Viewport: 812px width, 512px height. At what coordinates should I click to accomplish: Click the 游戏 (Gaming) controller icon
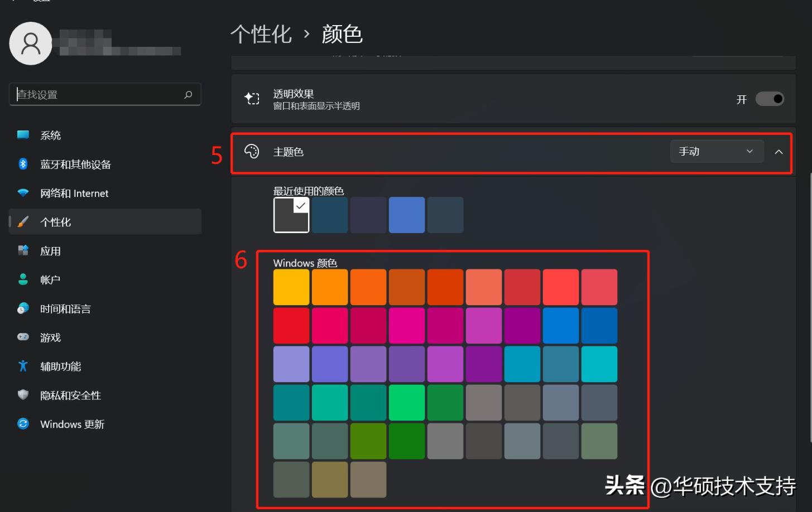tap(23, 337)
